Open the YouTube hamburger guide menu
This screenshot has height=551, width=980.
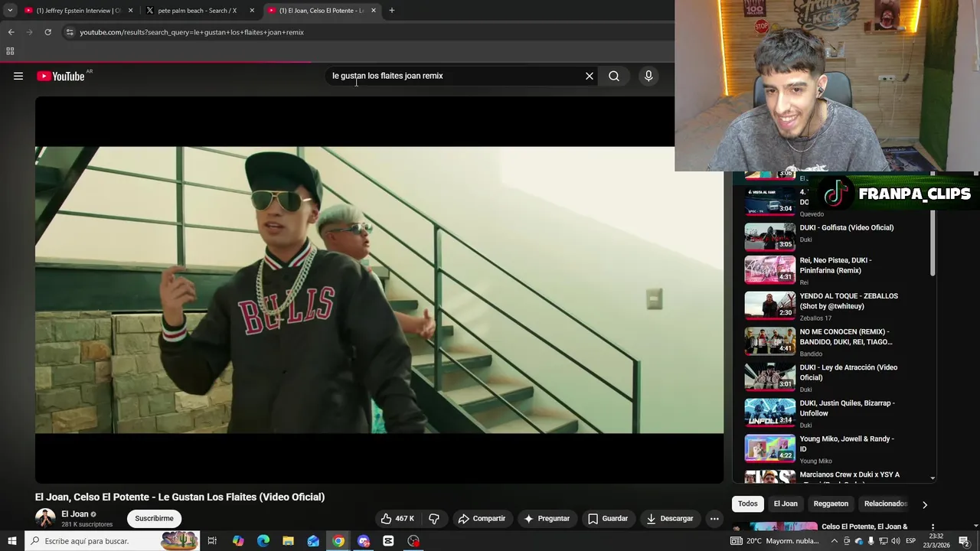[x=18, y=76]
